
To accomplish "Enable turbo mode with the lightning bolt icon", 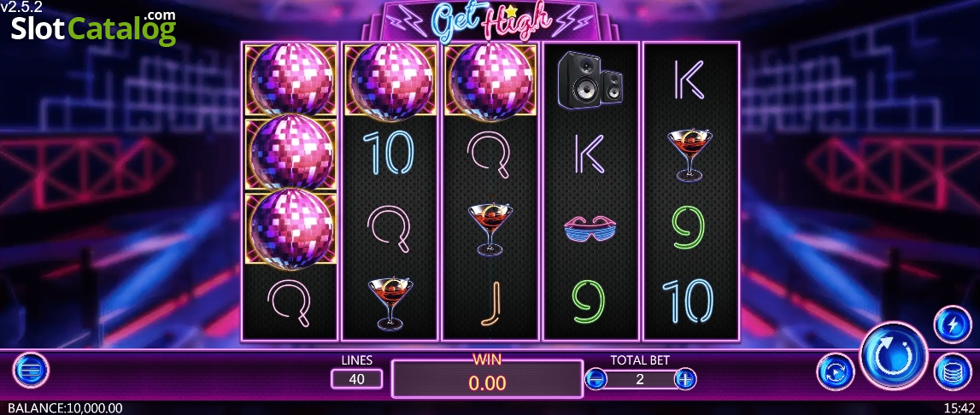I will (x=953, y=324).
